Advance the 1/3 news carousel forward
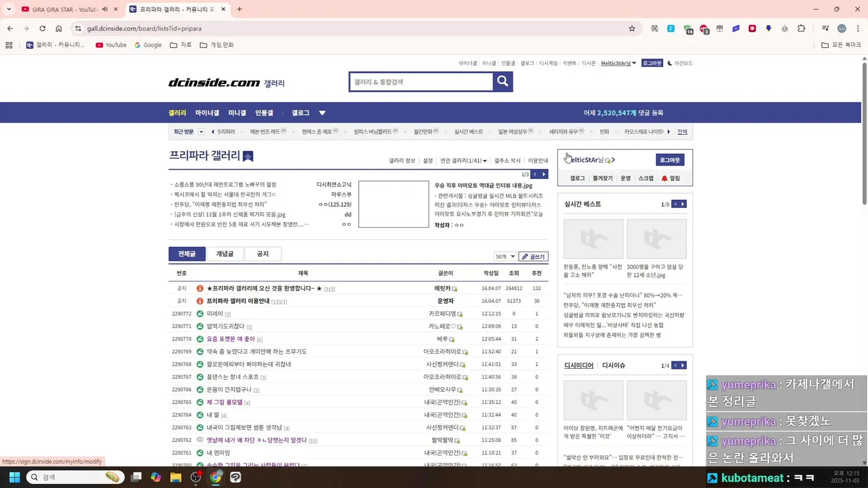Screen dimensions: 868x488 pos(544,174)
